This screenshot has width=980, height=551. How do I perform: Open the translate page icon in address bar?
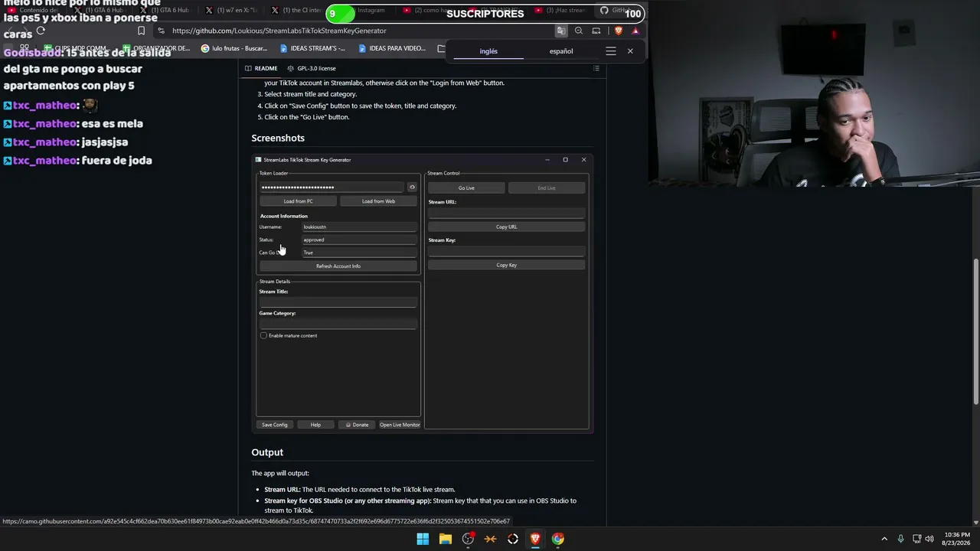tap(561, 31)
